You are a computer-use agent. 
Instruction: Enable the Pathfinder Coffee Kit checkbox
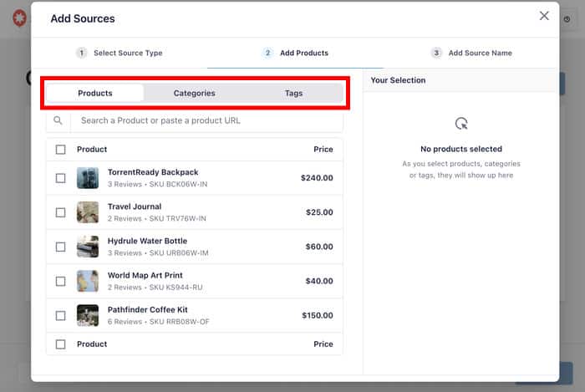tap(60, 316)
